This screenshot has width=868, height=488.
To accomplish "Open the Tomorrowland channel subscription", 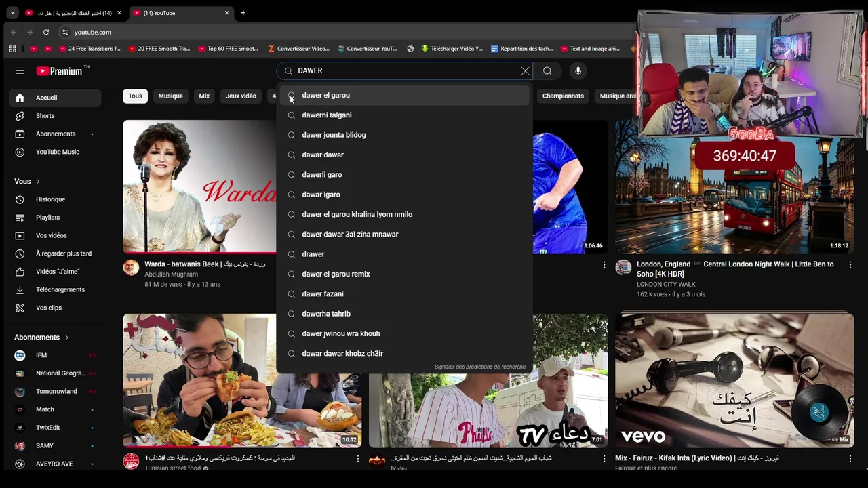I will pos(55,391).
